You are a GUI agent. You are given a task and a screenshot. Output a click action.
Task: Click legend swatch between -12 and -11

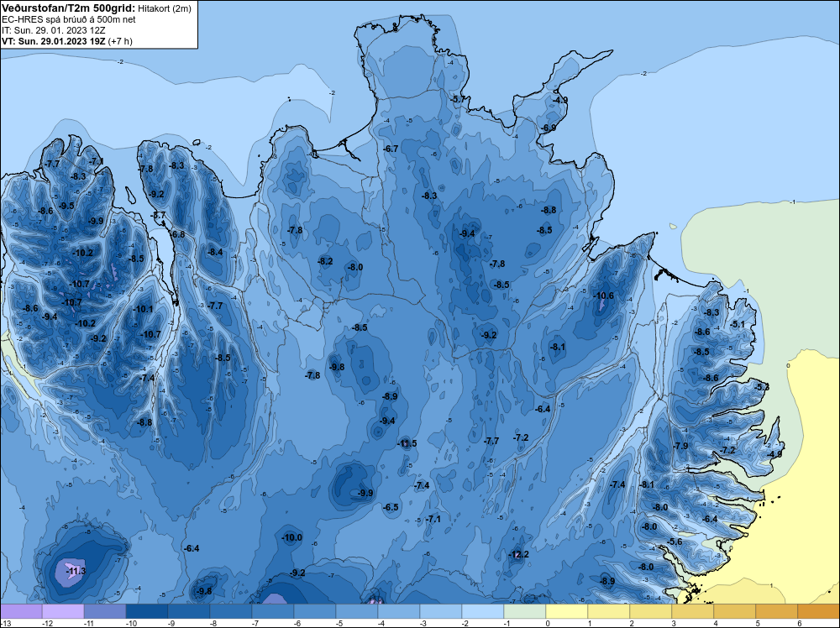63,611
